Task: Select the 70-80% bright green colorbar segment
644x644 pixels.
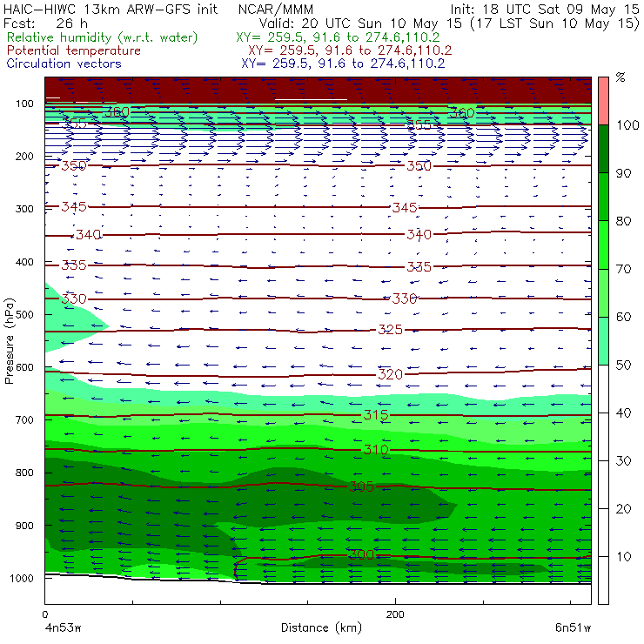Action: (x=603, y=245)
